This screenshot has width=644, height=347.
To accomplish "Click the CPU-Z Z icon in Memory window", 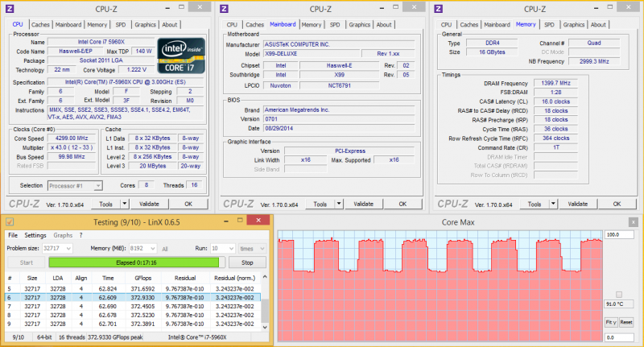I will pos(439,9).
